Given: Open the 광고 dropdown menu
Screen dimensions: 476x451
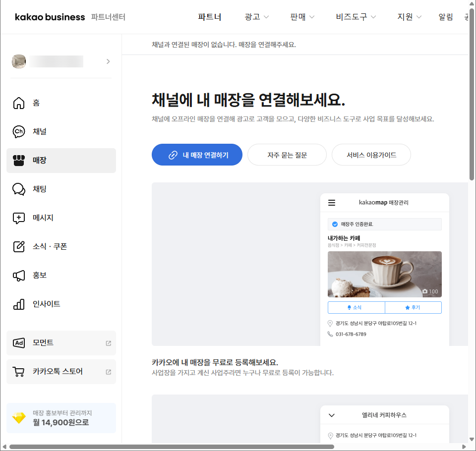Looking at the screenshot, I should tap(256, 17).
